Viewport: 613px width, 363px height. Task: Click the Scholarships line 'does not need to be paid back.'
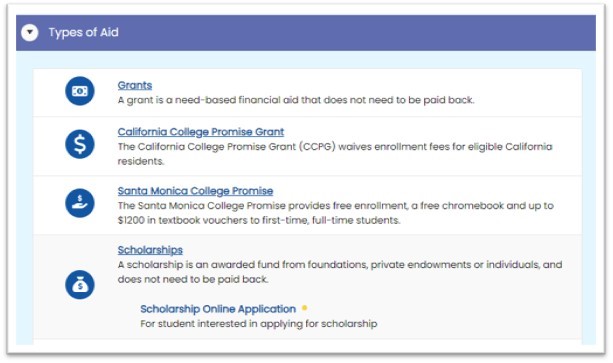click(193, 280)
